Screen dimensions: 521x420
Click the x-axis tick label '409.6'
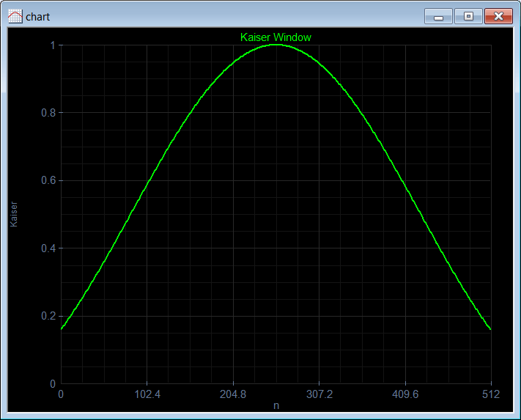(405, 394)
